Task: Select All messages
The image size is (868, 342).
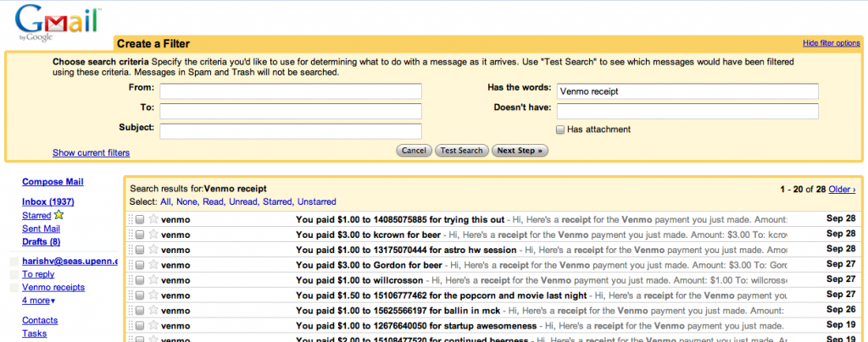Action: point(165,201)
